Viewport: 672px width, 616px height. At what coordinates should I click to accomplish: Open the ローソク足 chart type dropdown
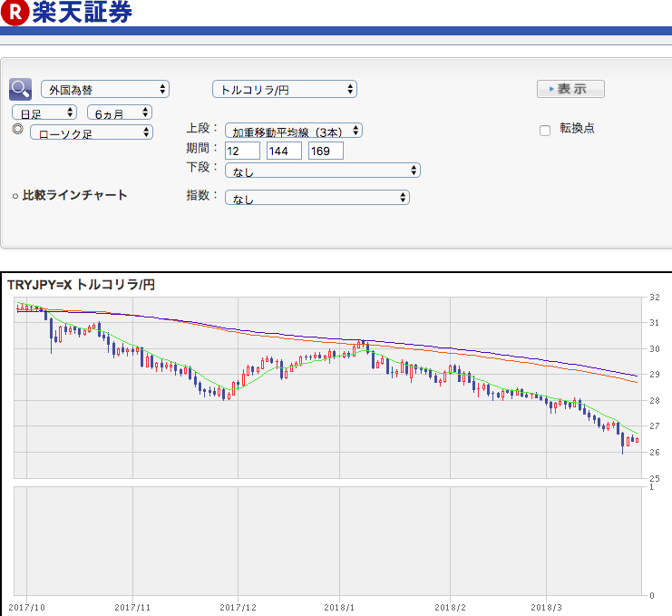(92, 132)
